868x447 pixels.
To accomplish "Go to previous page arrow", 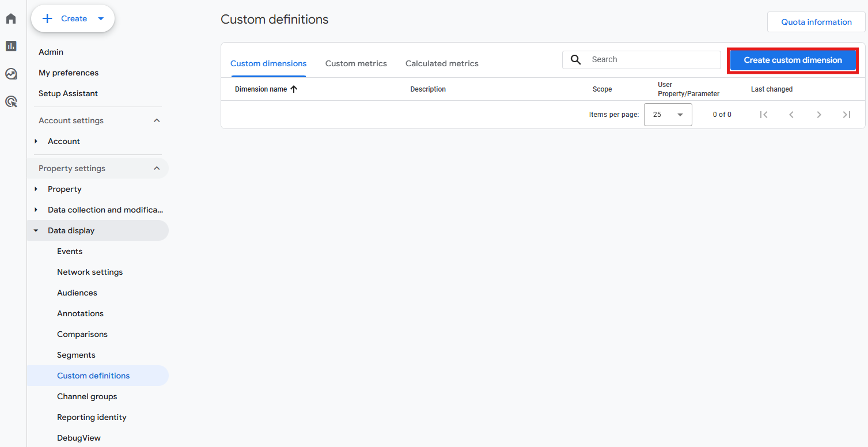I will point(791,115).
